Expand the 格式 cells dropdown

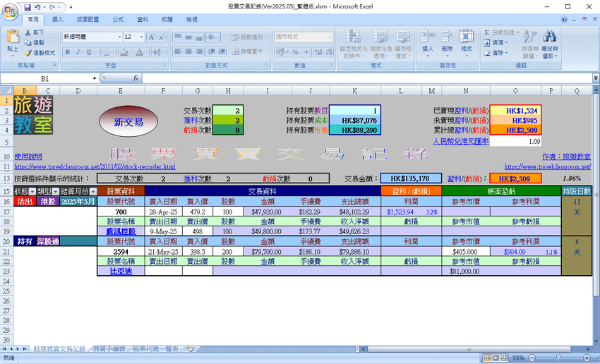(x=467, y=56)
